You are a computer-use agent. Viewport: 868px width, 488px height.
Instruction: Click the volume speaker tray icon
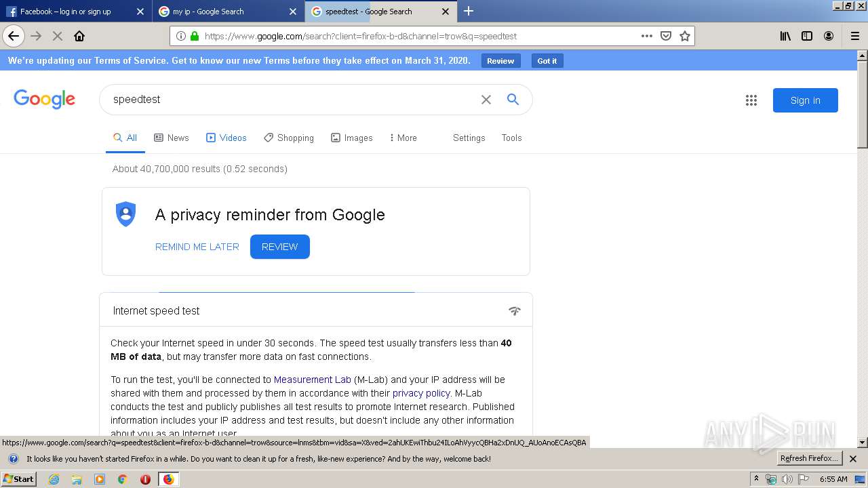787,479
